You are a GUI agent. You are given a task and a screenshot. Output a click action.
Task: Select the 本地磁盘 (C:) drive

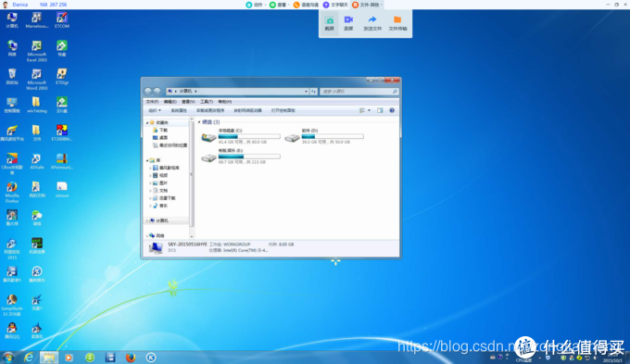tap(240, 136)
